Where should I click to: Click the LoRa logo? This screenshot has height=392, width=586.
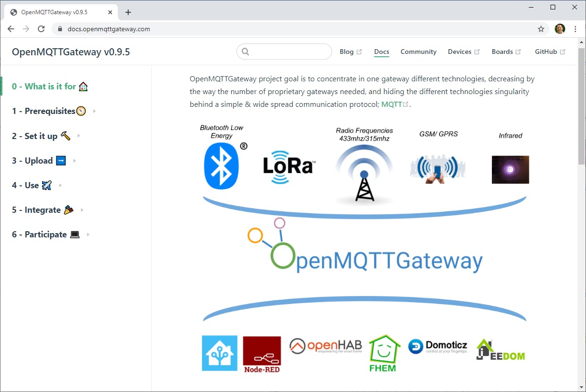pos(289,167)
